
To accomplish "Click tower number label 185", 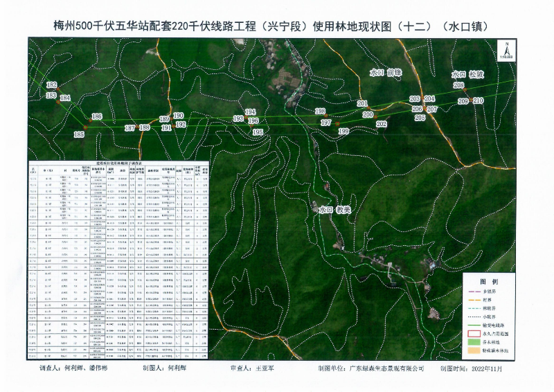I will [x=79, y=134].
